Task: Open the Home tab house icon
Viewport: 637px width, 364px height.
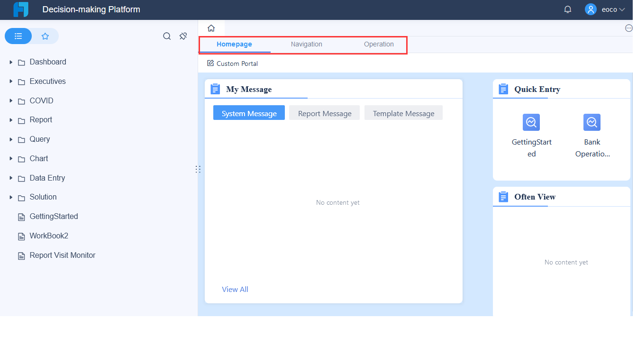Action: (210, 28)
